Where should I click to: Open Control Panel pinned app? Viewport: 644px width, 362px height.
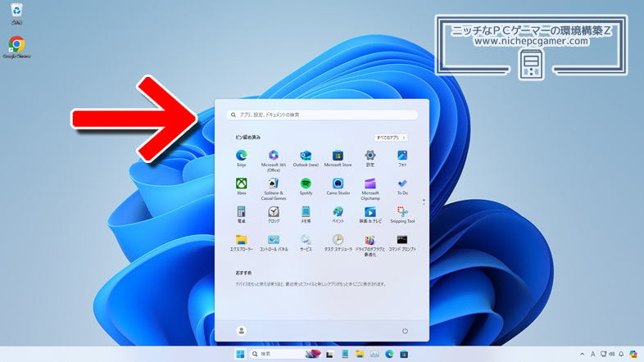(x=274, y=242)
